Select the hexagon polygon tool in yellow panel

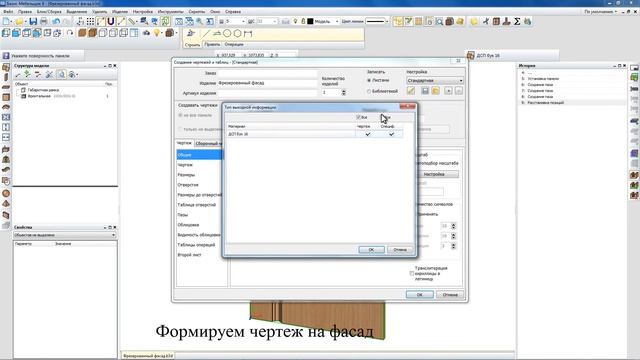(238, 33)
